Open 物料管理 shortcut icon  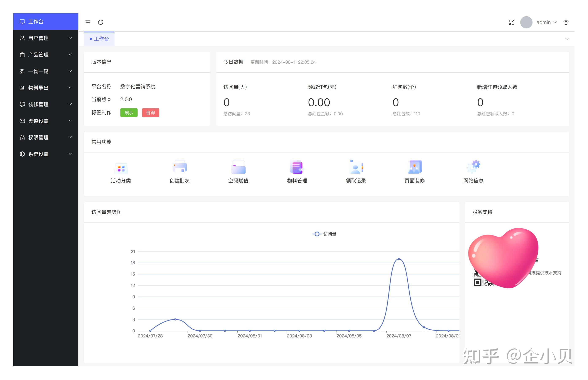297,167
